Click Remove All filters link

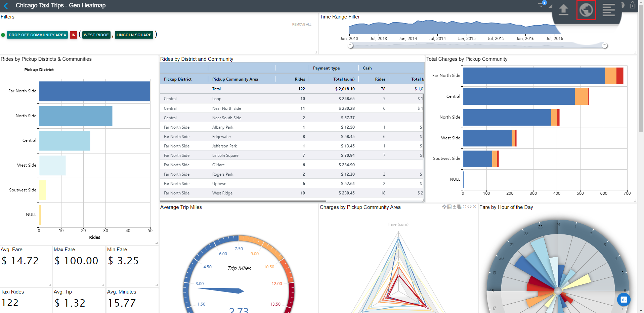[301, 25]
